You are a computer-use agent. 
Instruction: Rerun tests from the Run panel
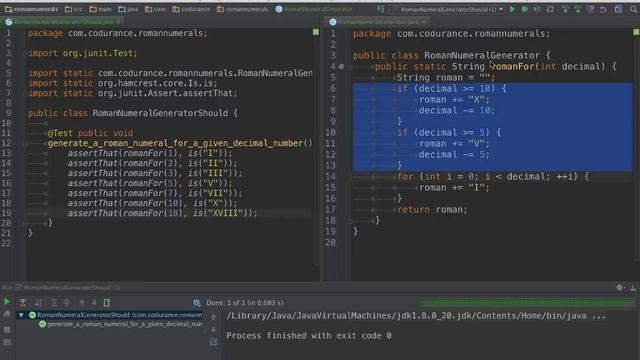pyautogui.click(x=7, y=302)
